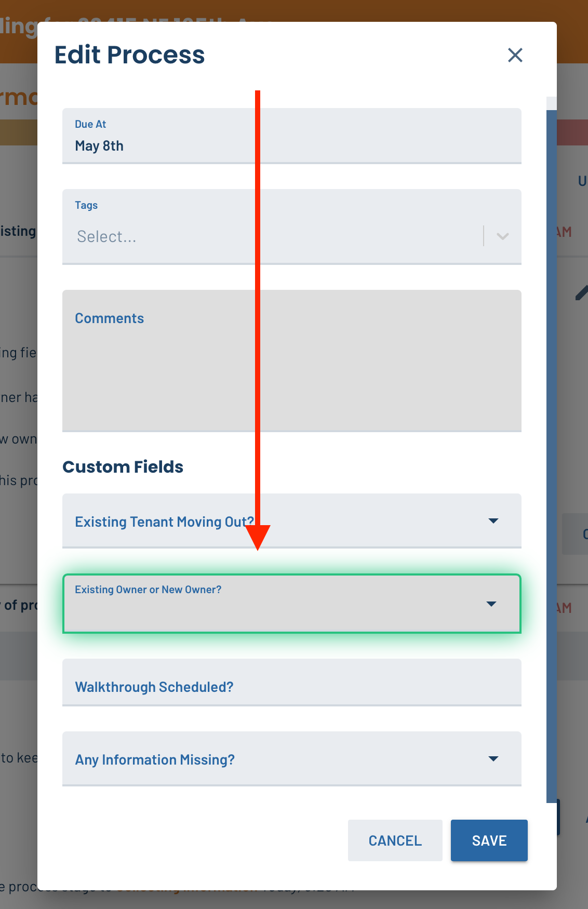
Task: Click the May 8th date value
Action: tap(99, 146)
